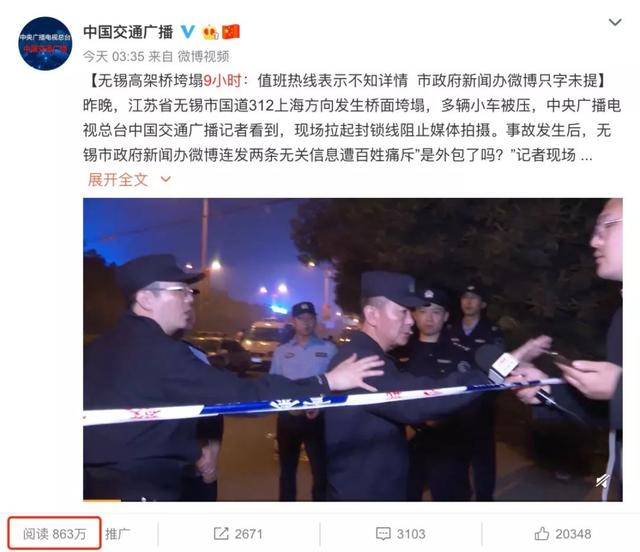640x552 pixels.
Task: Click the blue verified V badge
Action: point(188,31)
